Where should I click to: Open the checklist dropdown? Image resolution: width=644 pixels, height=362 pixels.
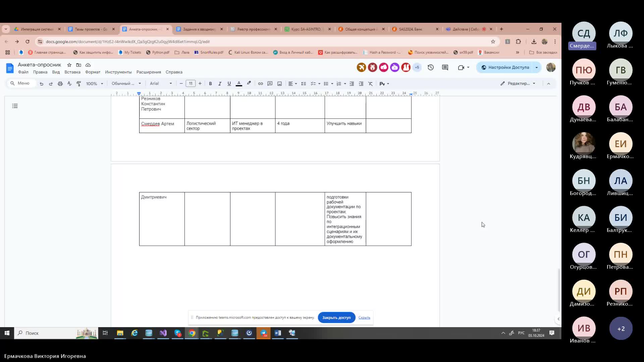pos(315,84)
